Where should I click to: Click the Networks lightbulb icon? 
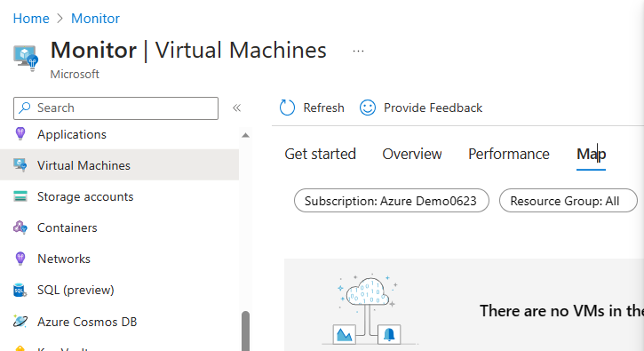pyautogui.click(x=20, y=259)
